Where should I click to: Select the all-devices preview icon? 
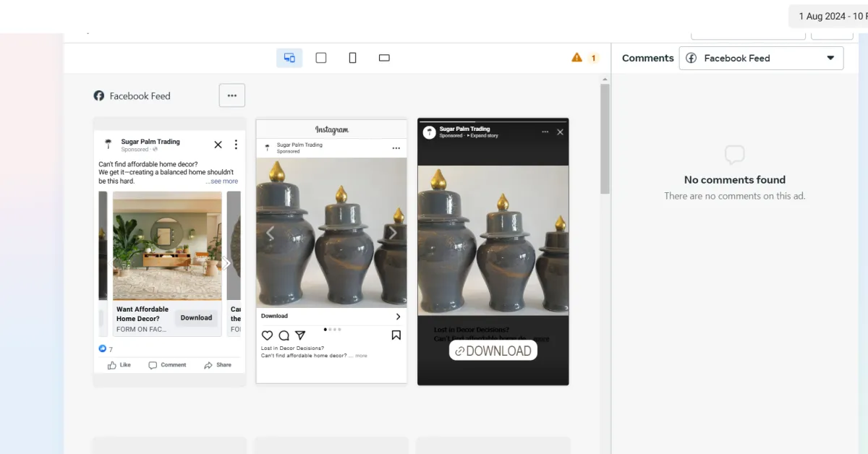[x=289, y=58]
